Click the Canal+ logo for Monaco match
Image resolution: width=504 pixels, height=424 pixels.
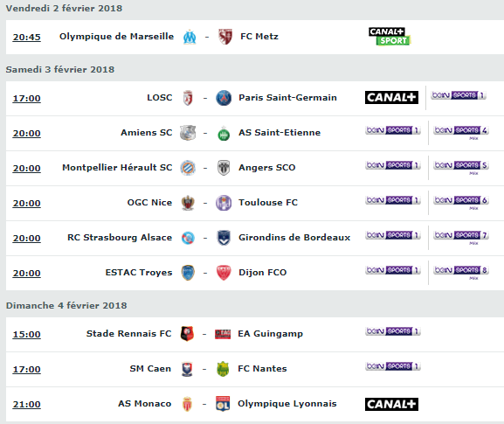(x=391, y=404)
